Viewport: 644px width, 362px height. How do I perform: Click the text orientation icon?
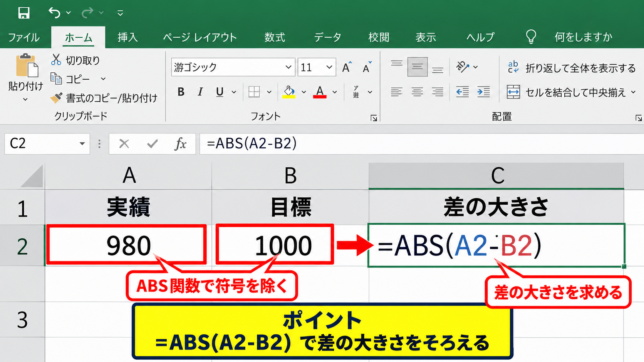[463, 67]
